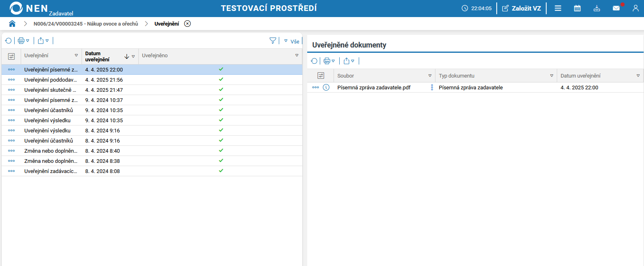Refresh the Uveřejněné dokumenty list
Screen dimensions: 644x266
click(x=314, y=61)
